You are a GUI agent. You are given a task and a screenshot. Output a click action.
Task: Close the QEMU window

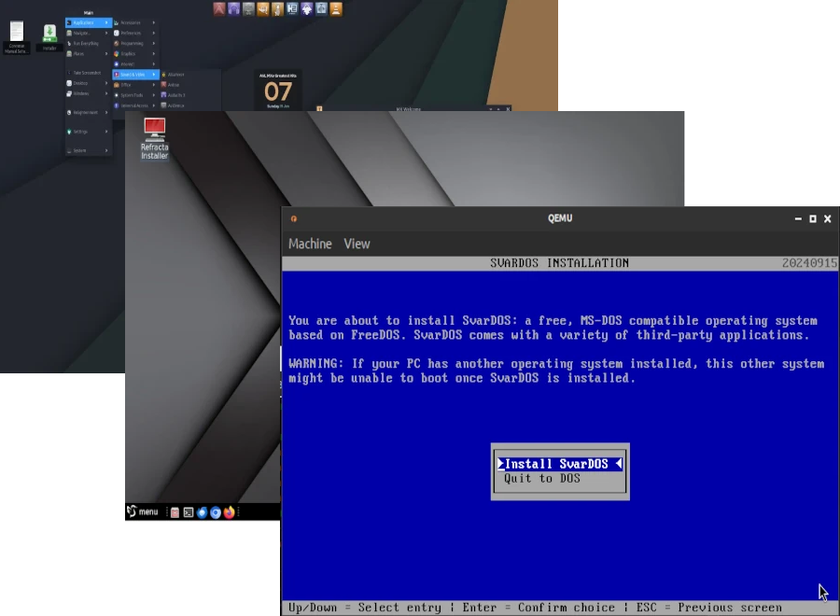[828, 218]
